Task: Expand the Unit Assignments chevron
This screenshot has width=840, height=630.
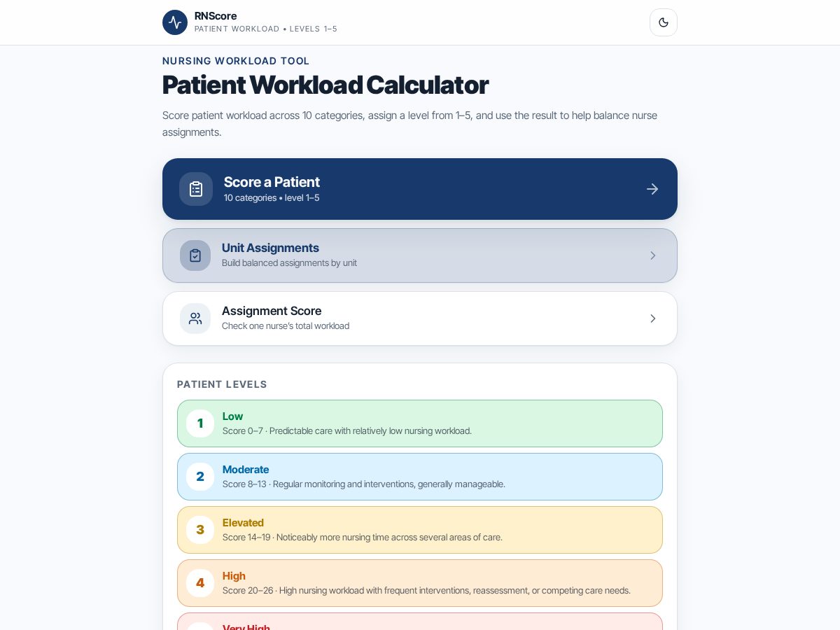Action: (x=653, y=255)
